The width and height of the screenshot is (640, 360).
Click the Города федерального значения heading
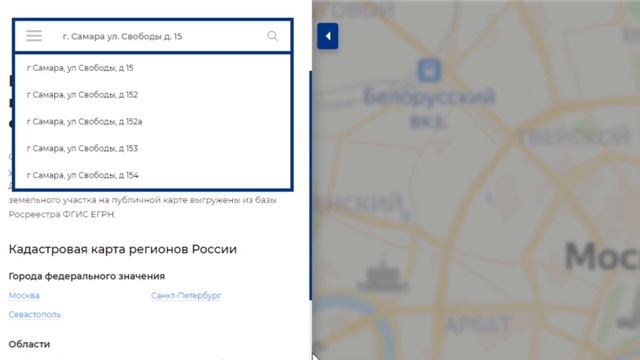pyautogui.click(x=87, y=276)
